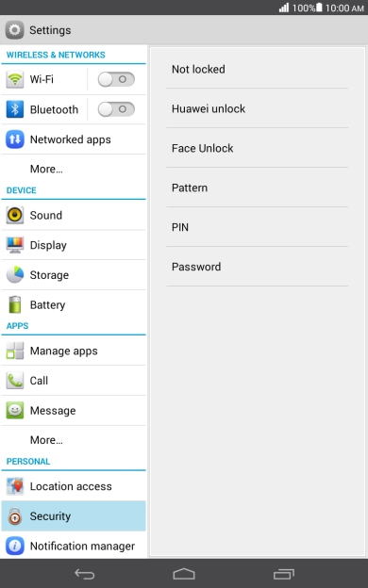Open Notification manager info icon
This screenshot has height=588, width=368.
coord(15,546)
